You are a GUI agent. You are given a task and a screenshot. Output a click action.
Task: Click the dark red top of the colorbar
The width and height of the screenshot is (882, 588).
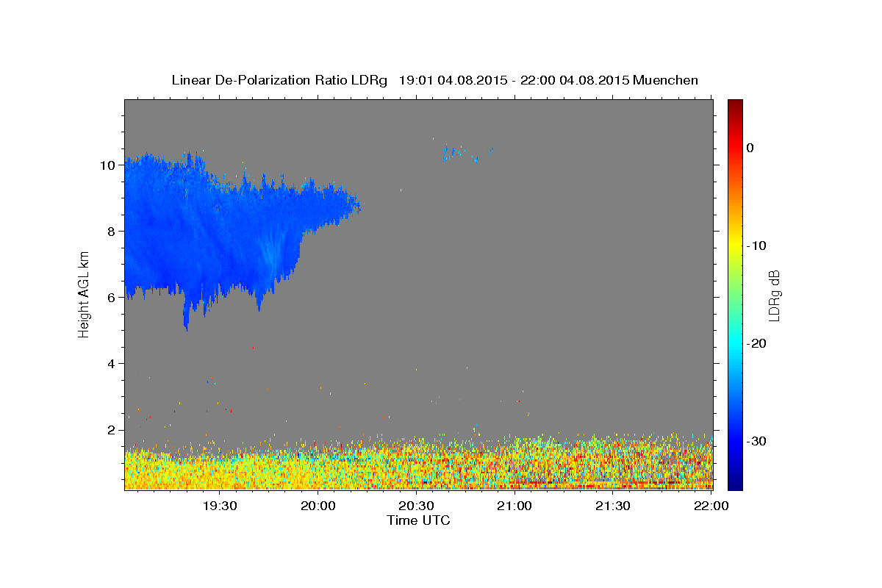735,104
